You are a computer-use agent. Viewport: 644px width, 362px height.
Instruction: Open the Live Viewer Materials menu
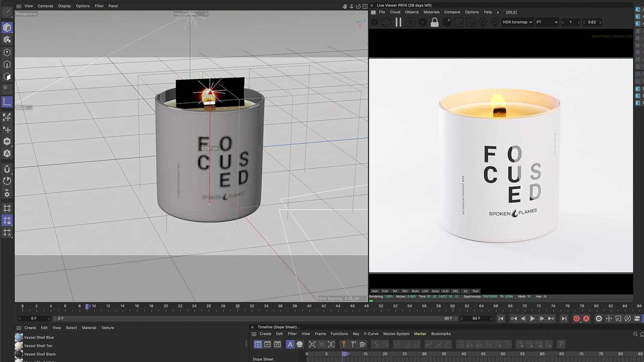pos(431,12)
